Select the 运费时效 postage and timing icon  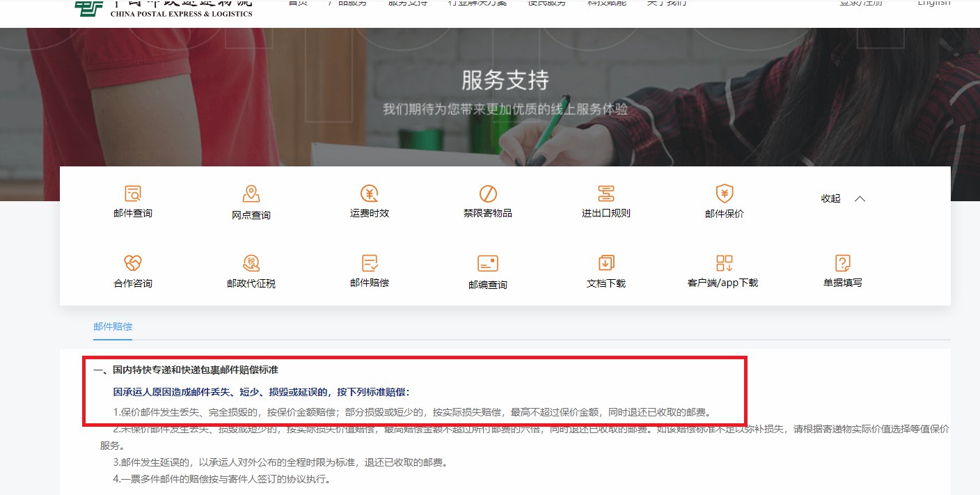370,194
